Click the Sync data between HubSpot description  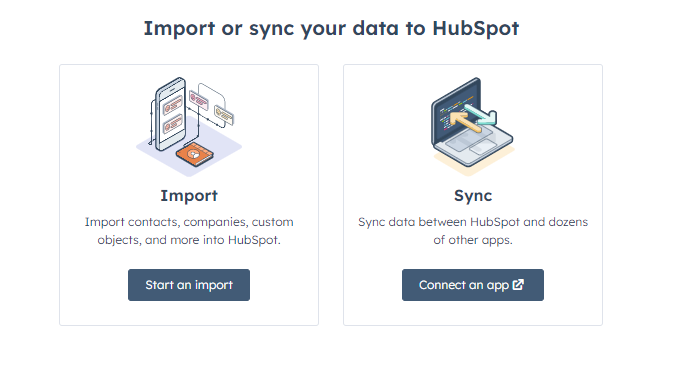[x=473, y=231]
